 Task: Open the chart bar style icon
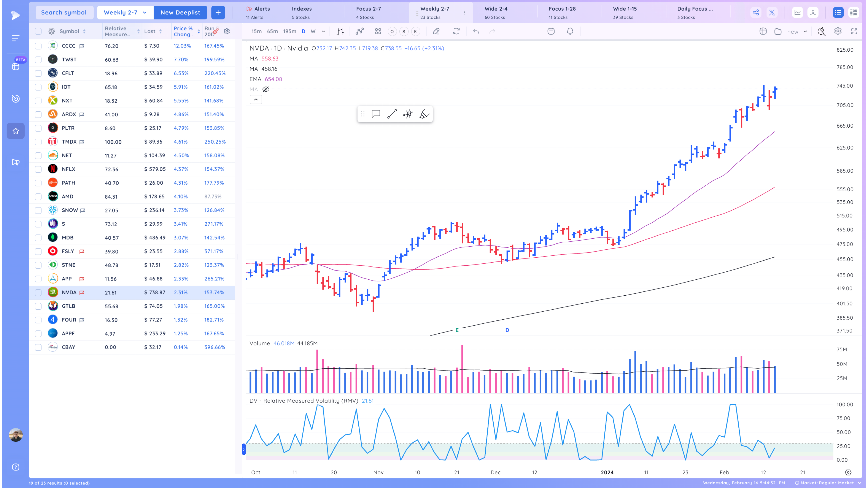[340, 31]
